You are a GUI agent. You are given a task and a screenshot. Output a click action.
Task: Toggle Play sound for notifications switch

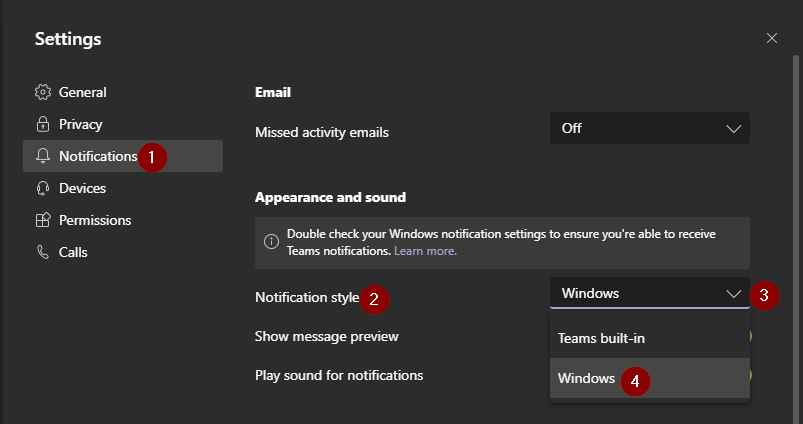click(x=749, y=375)
